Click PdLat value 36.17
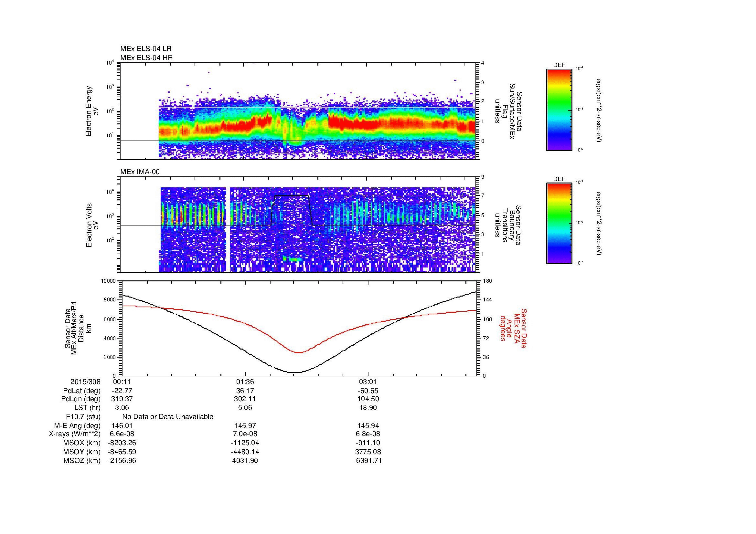Viewport: 756px width, 534px height. coord(245,391)
